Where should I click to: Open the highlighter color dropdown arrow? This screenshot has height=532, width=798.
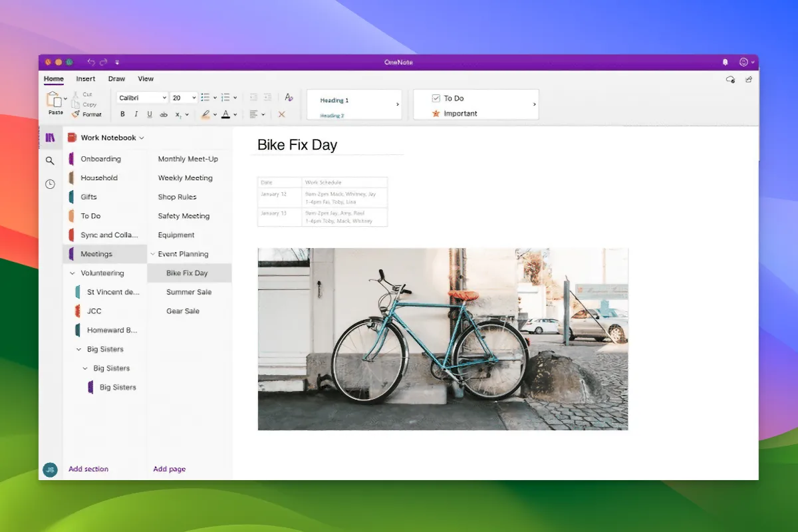click(215, 115)
